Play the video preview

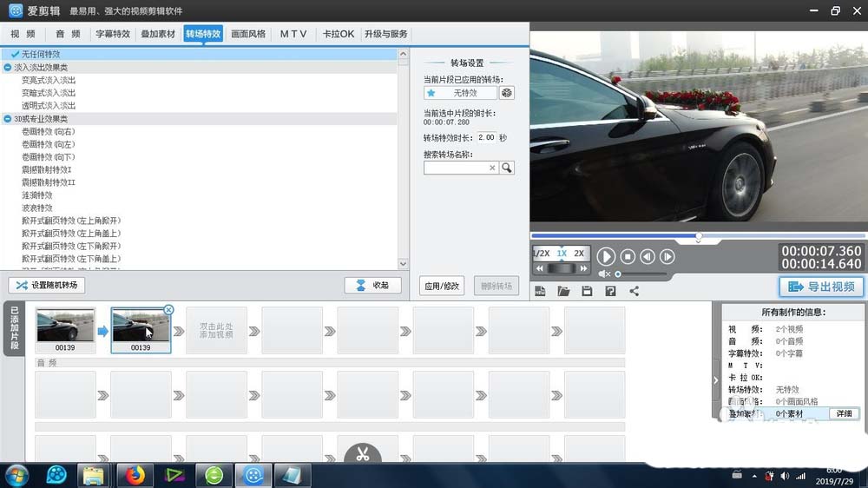(x=606, y=256)
